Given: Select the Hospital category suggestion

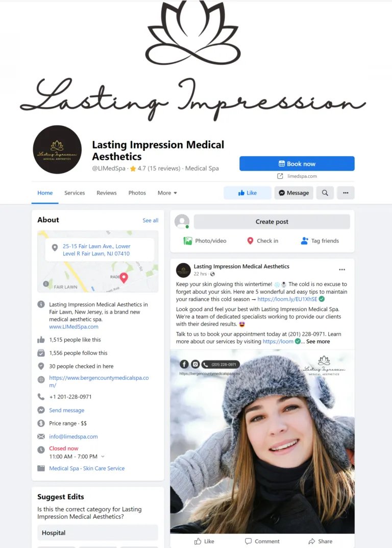Looking at the screenshot, I should pos(97,533).
